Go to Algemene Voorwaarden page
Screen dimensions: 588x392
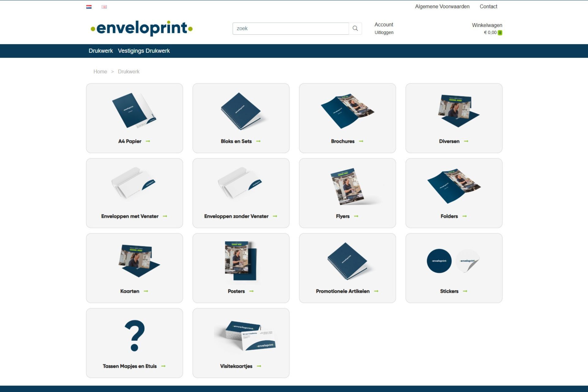pyautogui.click(x=442, y=6)
